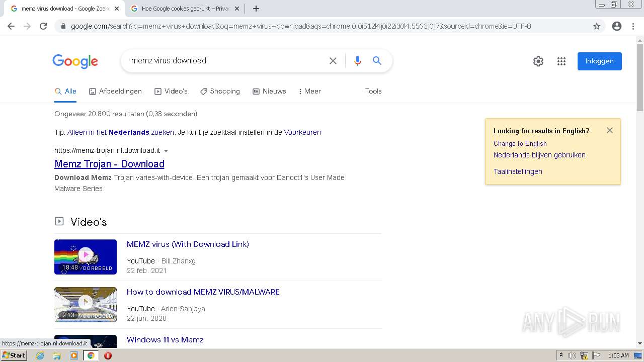Viewport: 644px width, 362px height.
Task: Open File Explorer from the taskbar
Action: click(57, 355)
